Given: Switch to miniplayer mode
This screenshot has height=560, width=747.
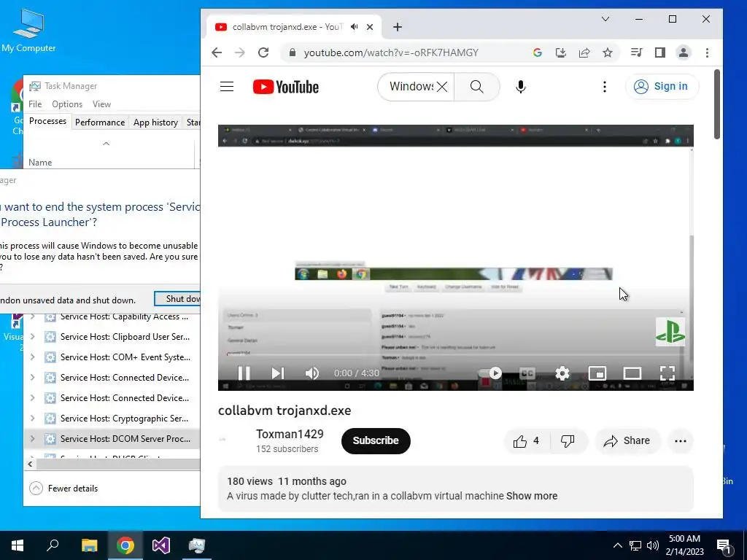Looking at the screenshot, I should tap(597, 373).
